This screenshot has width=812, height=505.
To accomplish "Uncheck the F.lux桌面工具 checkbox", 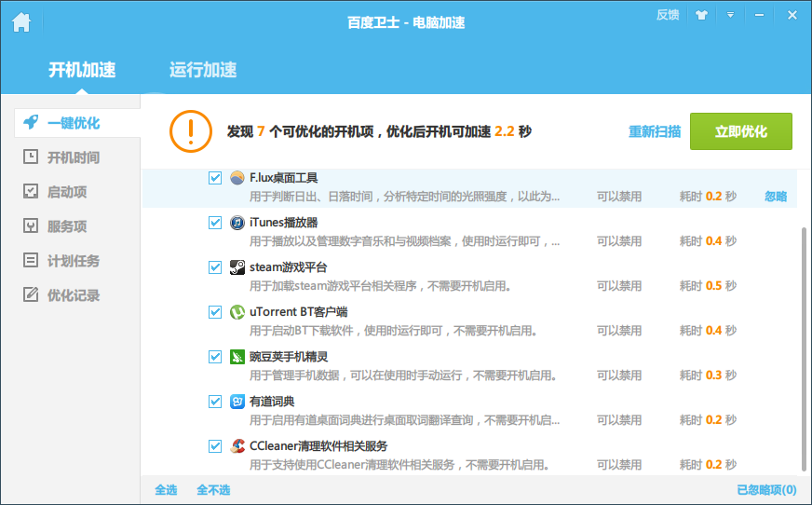I will [x=215, y=178].
